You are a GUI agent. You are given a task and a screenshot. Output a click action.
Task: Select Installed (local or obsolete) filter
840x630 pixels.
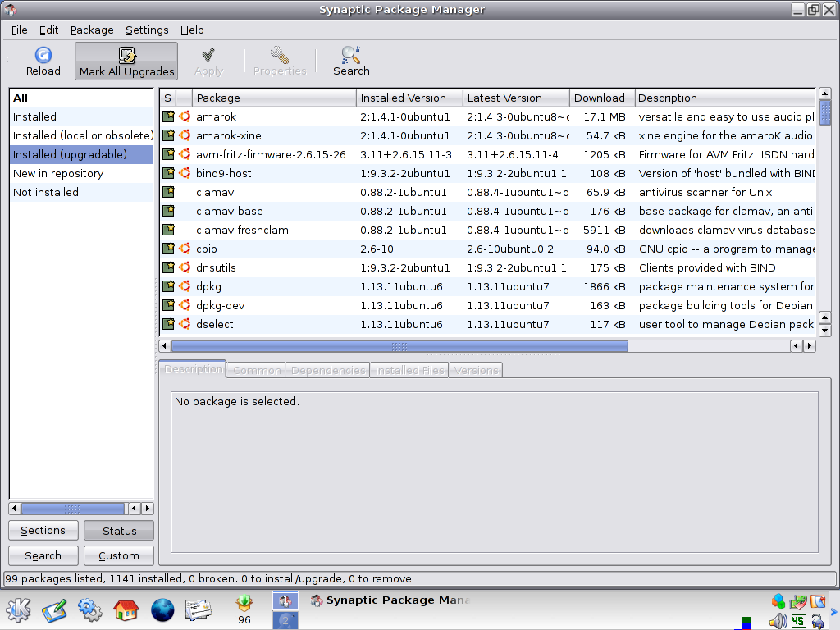[81, 135]
